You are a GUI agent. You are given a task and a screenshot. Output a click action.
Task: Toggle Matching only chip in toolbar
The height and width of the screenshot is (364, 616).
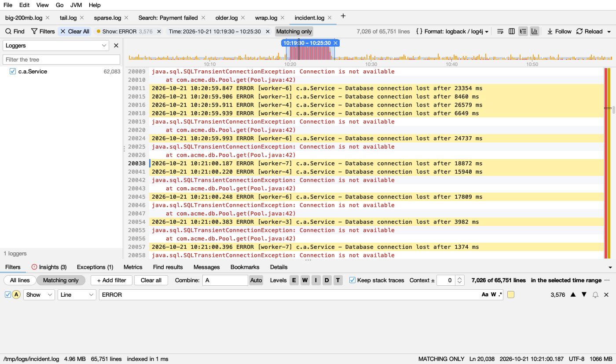[x=294, y=31]
